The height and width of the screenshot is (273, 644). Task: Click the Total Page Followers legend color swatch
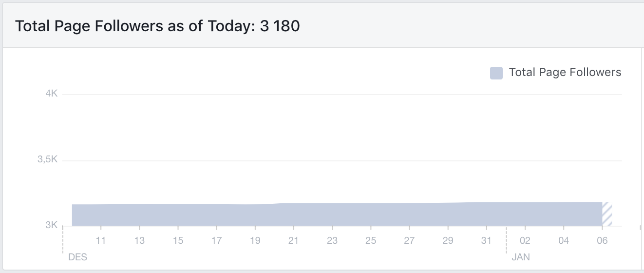tap(496, 73)
